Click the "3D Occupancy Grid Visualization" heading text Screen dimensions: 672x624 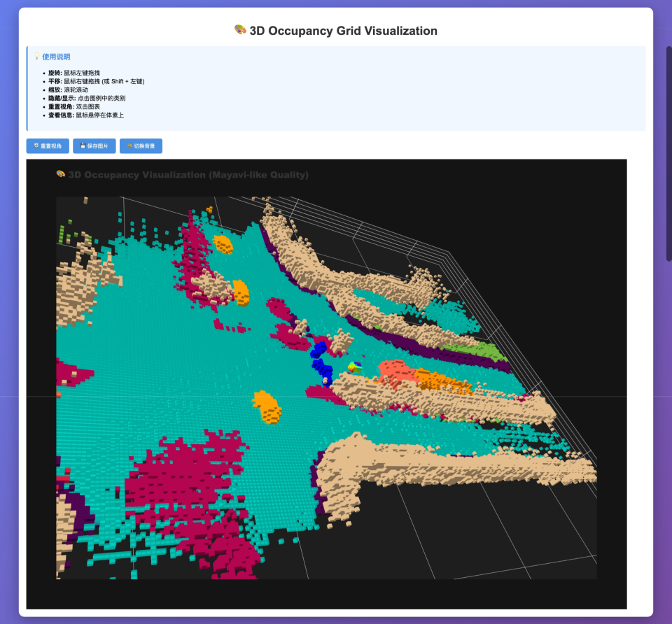(343, 31)
